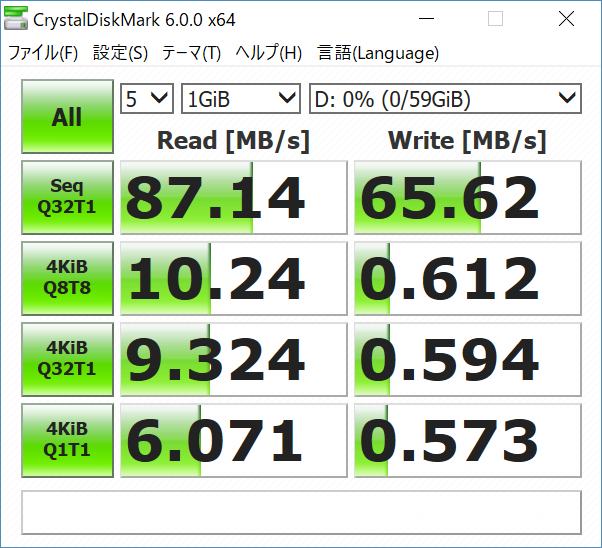Screen dimensions: 602x548
Task: Open the test count dropdown showing 5
Action: coord(147,98)
